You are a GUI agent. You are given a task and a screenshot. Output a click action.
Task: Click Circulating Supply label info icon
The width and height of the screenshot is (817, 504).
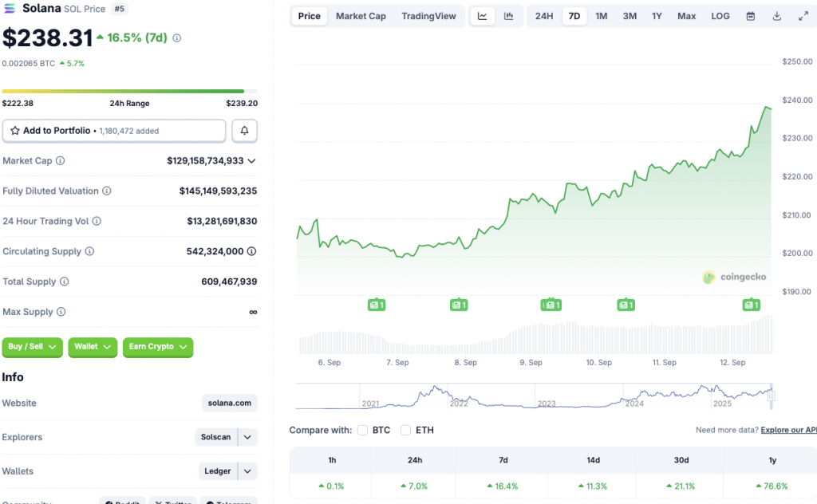(89, 251)
